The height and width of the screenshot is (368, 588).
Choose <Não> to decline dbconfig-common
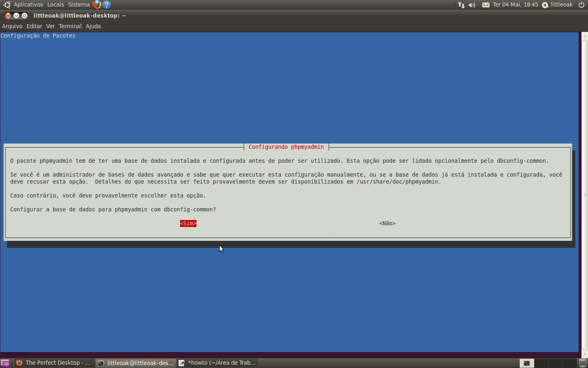coord(388,223)
